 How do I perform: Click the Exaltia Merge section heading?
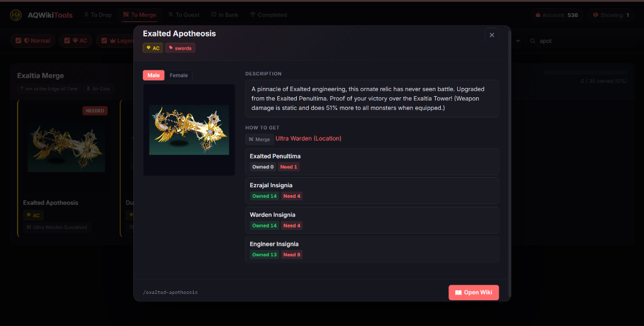(x=41, y=75)
